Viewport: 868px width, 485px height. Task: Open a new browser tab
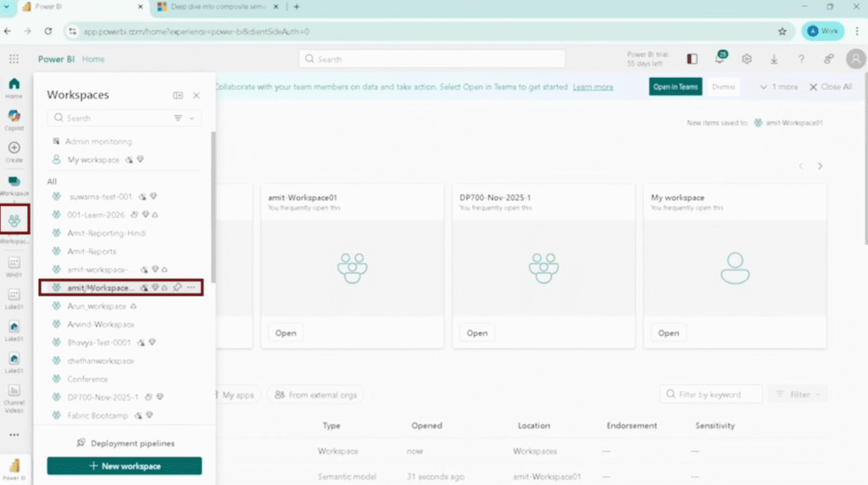coord(297,7)
